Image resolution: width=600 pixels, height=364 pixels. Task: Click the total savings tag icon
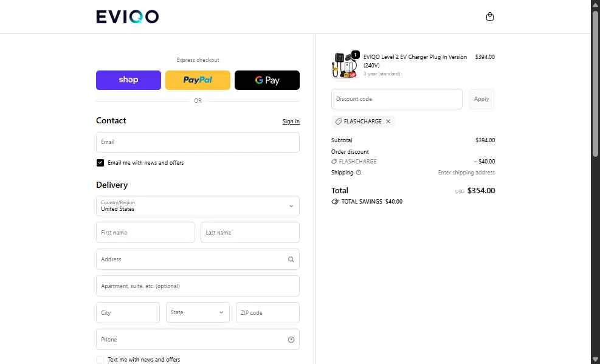335,202
